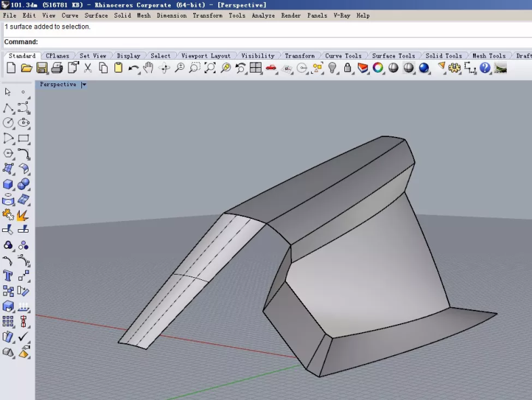The image size is (532, 400).
Task: Select the Pan view hand tool
Action: 148,68
